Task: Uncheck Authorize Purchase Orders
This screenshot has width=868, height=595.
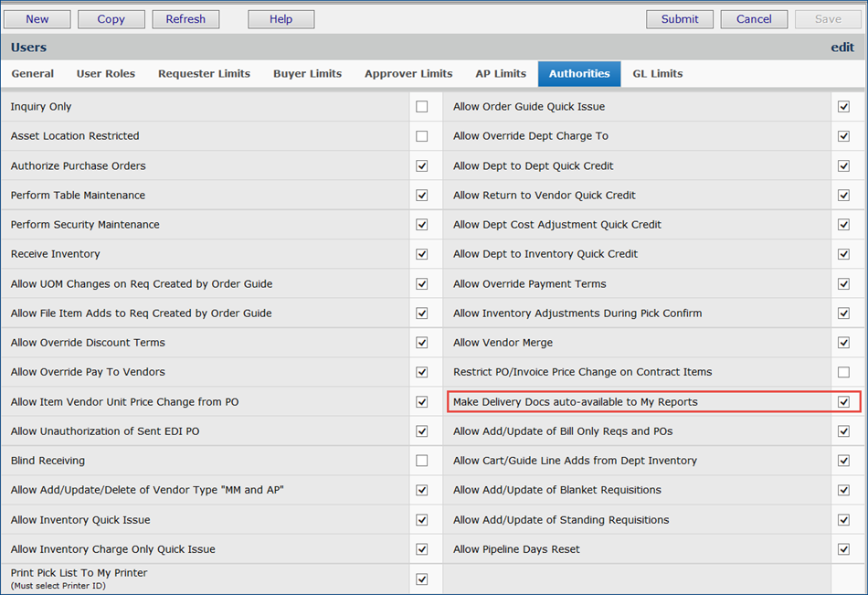Action: (x=421, y=166)
